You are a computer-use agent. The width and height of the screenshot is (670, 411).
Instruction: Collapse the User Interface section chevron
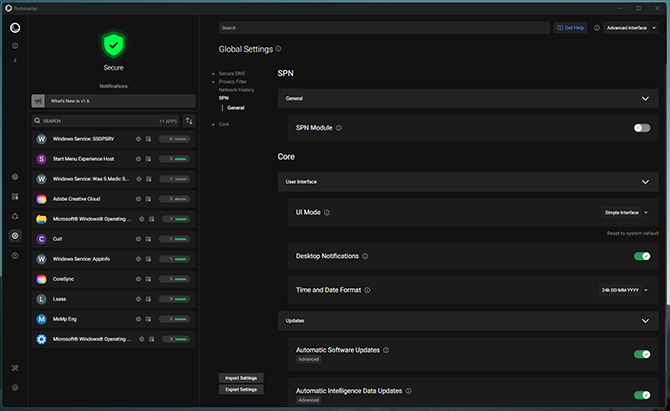click(x=645, y=182)
